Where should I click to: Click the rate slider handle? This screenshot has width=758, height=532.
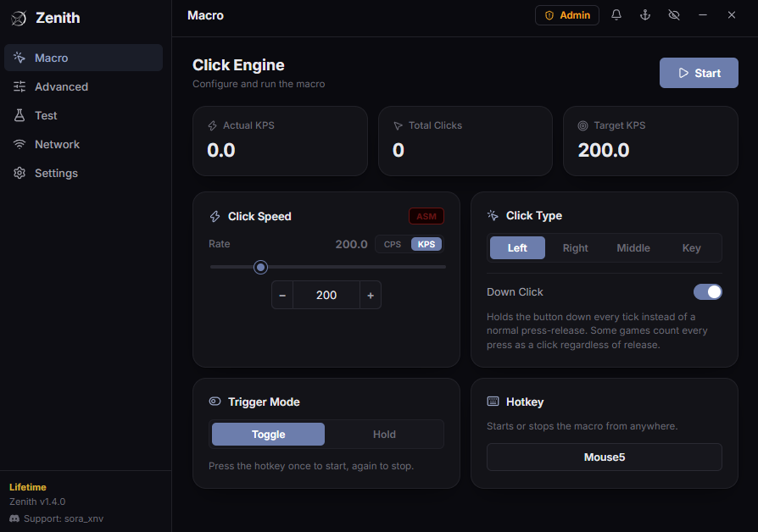click(x=260, y=267)
